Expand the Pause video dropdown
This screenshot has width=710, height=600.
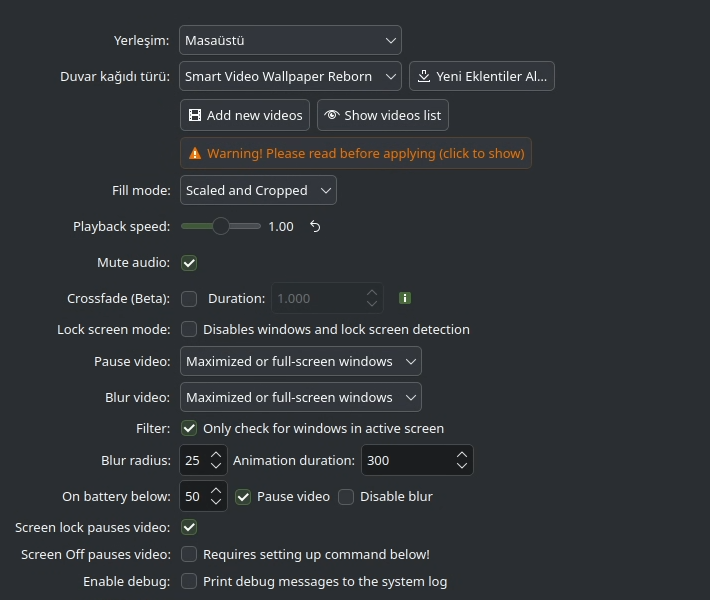pyautogui.click(x=301, y=361)
